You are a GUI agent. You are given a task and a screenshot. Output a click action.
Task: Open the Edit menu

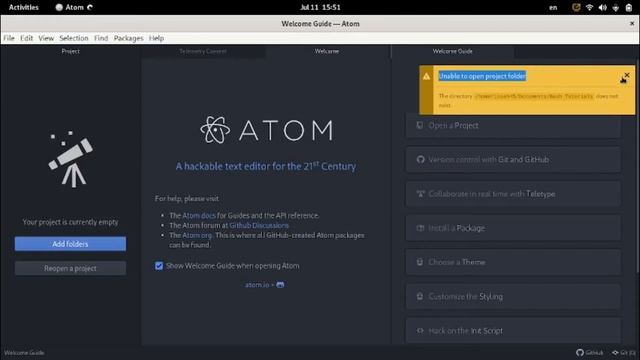click(27, 38)
